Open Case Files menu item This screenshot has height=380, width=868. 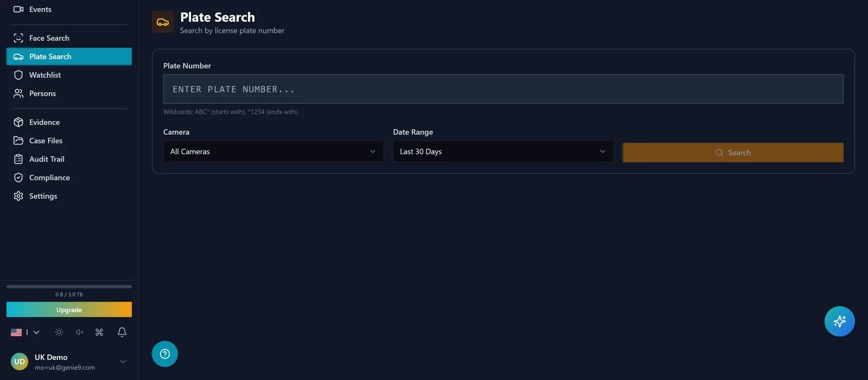coord(69,141)
